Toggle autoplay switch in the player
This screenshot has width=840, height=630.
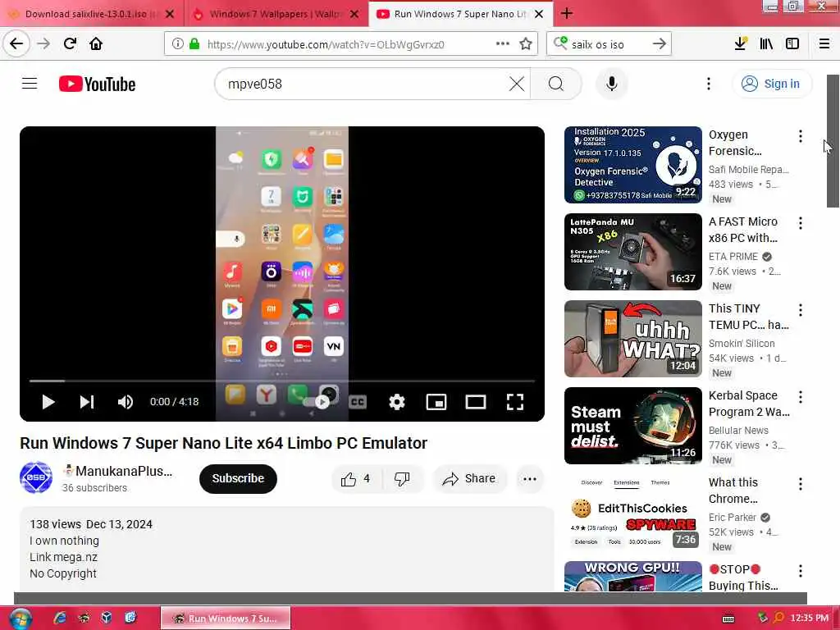click(318, 402)
